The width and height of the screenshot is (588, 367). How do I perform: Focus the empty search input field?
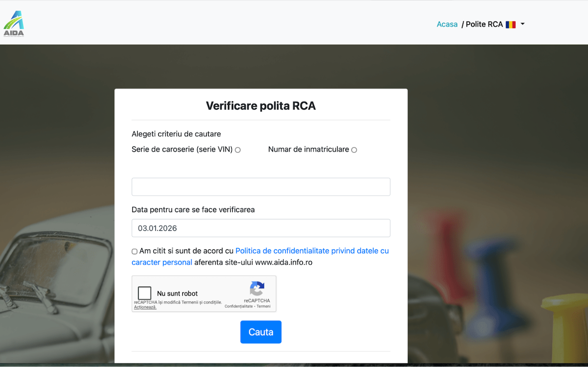click(261, 187)
